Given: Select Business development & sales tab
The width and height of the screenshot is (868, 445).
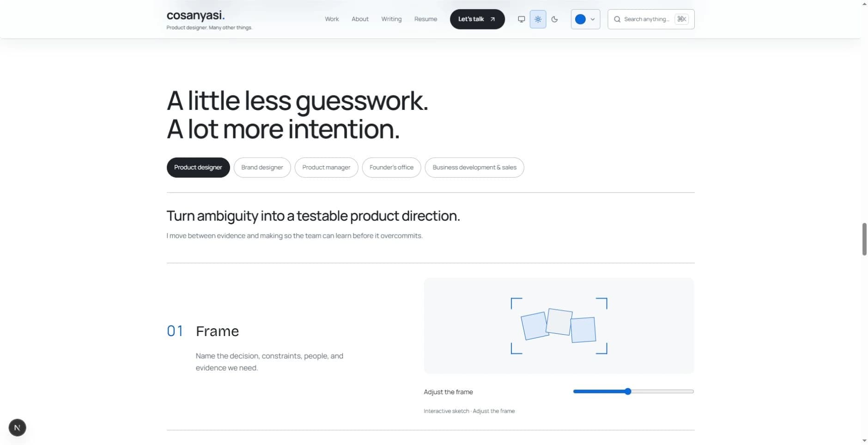Looking at the screenshot, I should (x=474, y=168).
